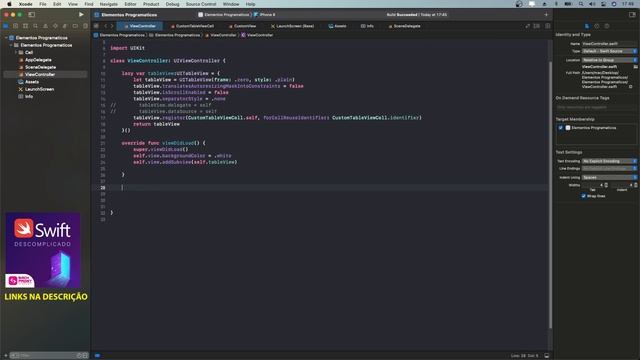This screenshot has height=360, width=640.
Task: Open the Breakpoint navigator icon
Action: point(75,26)
